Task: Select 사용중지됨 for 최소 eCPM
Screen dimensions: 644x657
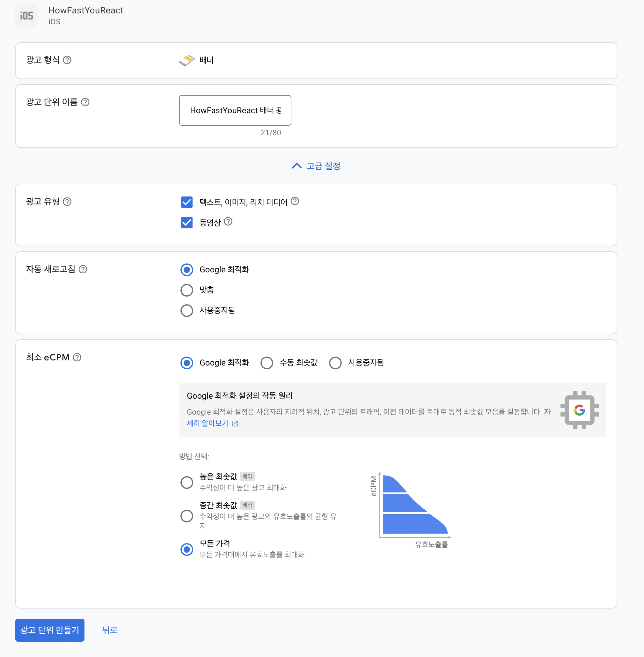Action: 335,363
